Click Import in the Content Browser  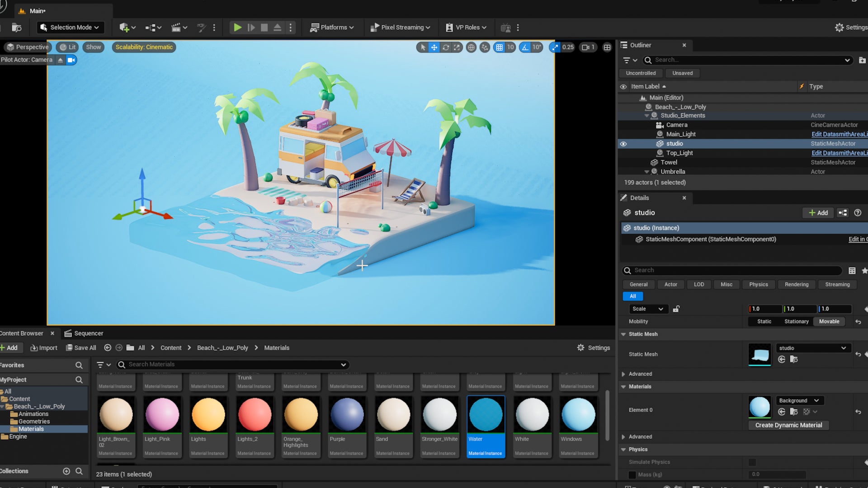44,348
